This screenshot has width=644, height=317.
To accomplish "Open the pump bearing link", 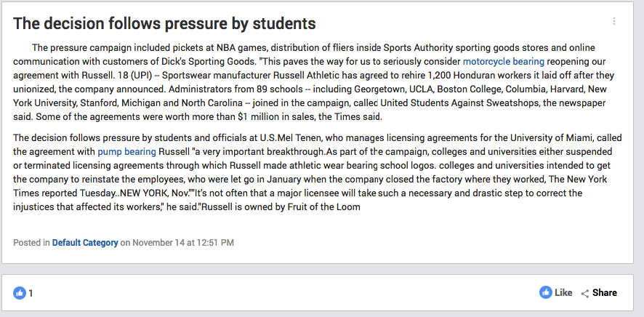I will [126, 152].
